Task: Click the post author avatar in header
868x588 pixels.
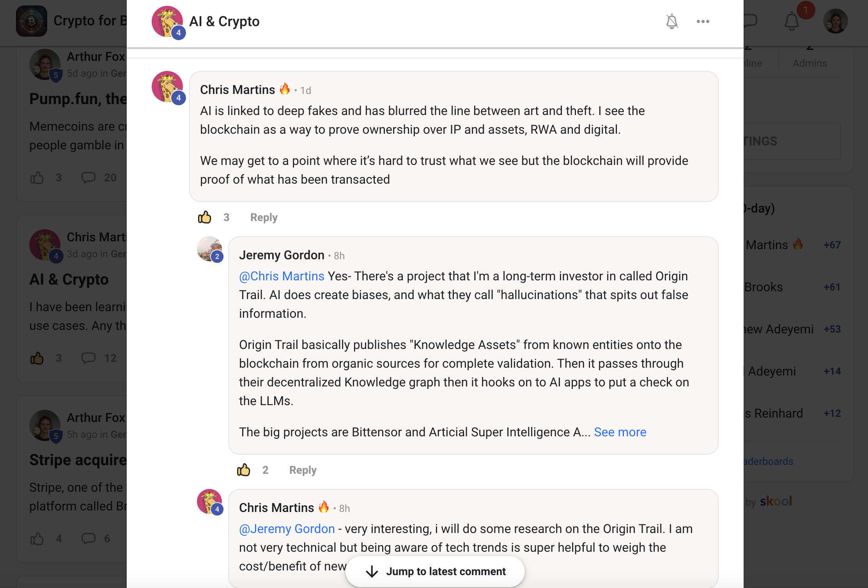Action: [x=168, y=22]
